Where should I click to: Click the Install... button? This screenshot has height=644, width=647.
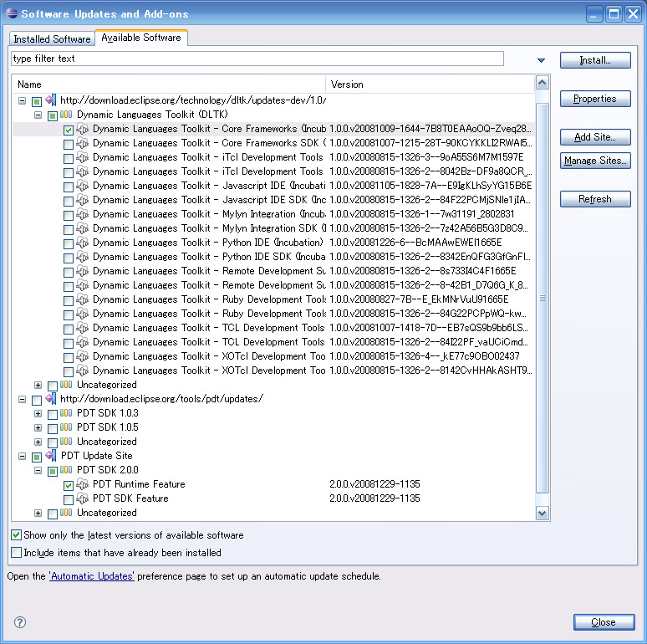pyautogui.click(x=595, y=60)
